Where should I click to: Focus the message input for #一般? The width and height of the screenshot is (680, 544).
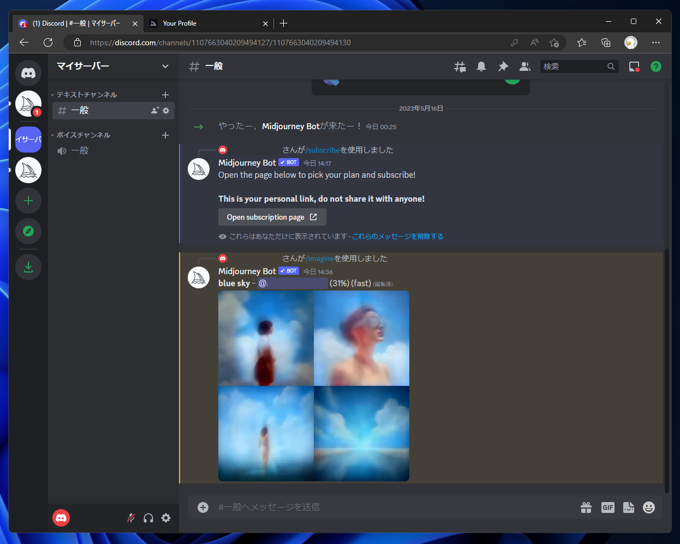coord(395,507)
